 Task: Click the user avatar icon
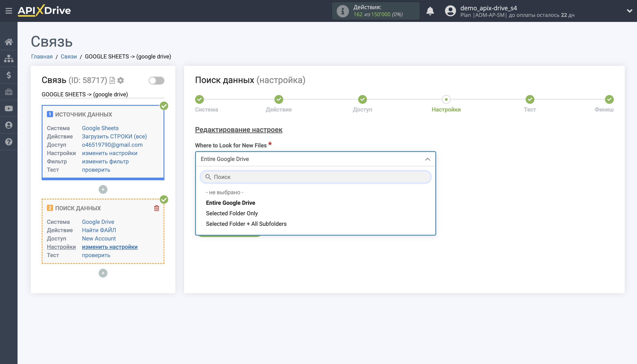pyautogui.click(x=450, y=11)
